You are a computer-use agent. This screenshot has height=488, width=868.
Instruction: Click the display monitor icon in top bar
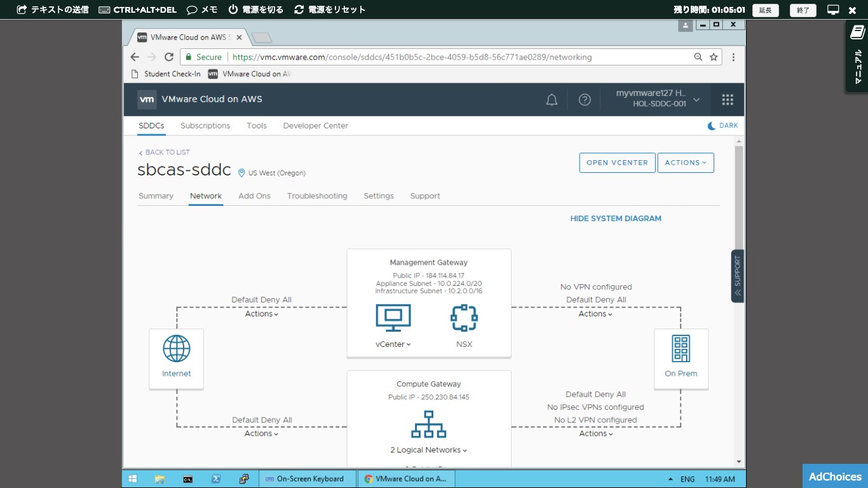833,10
